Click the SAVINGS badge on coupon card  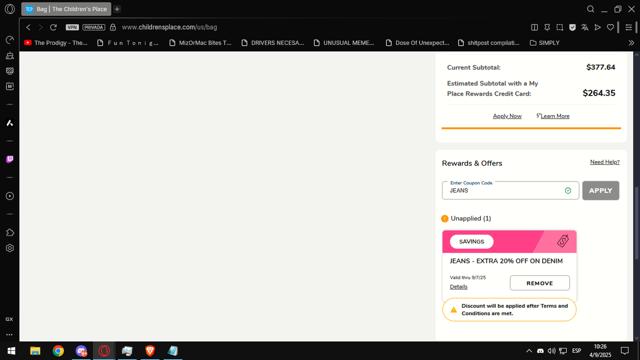point(471,242)
